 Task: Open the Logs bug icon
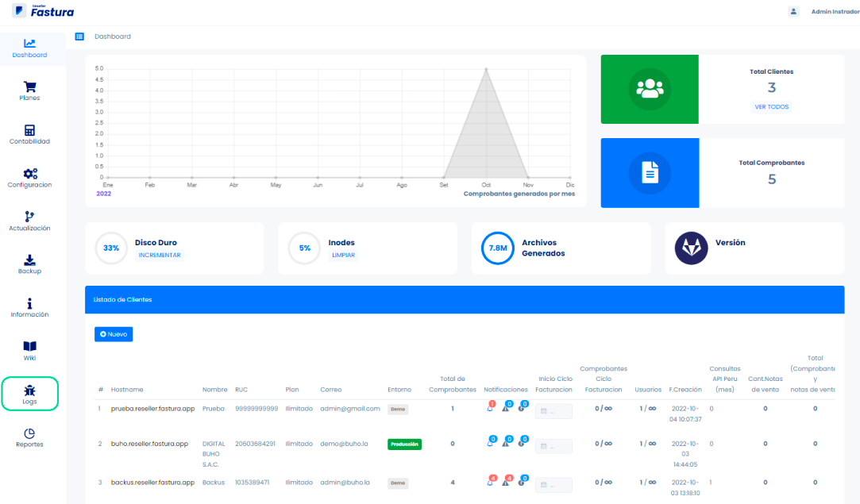[x=29, y=391]
